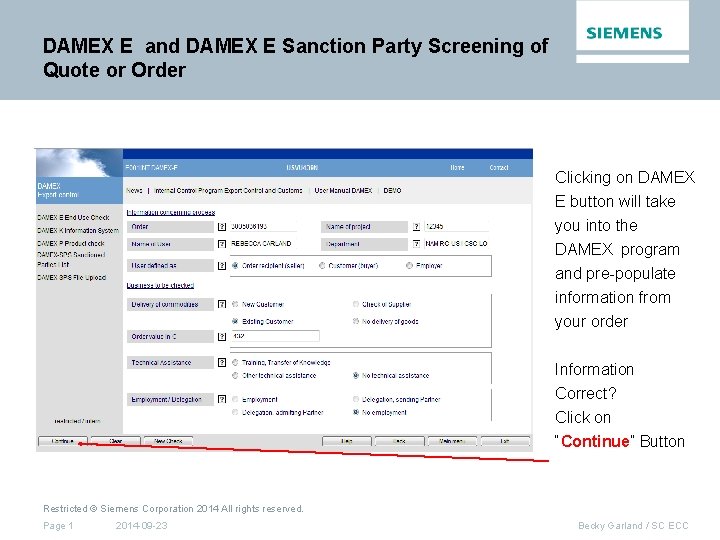Select Delegation, admitting Partner option
The width and height of the screenshot is (720, 540).
click(x=235, y=412)
